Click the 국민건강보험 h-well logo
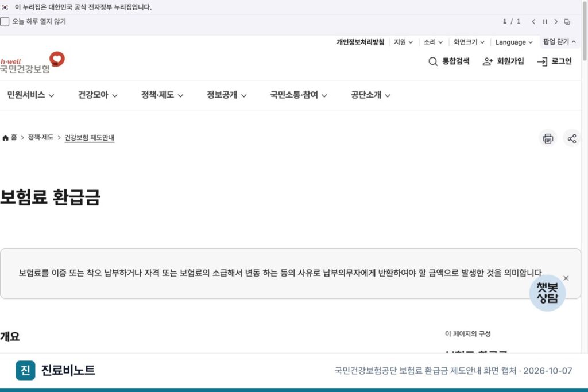This screenshot has width=588, height=392. coord(32,63)
